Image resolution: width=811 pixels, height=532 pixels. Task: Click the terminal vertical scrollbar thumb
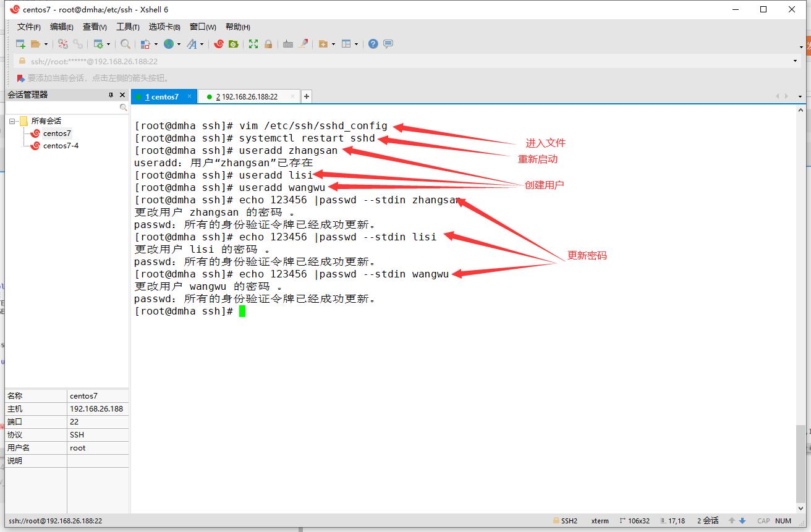[801, 464]
